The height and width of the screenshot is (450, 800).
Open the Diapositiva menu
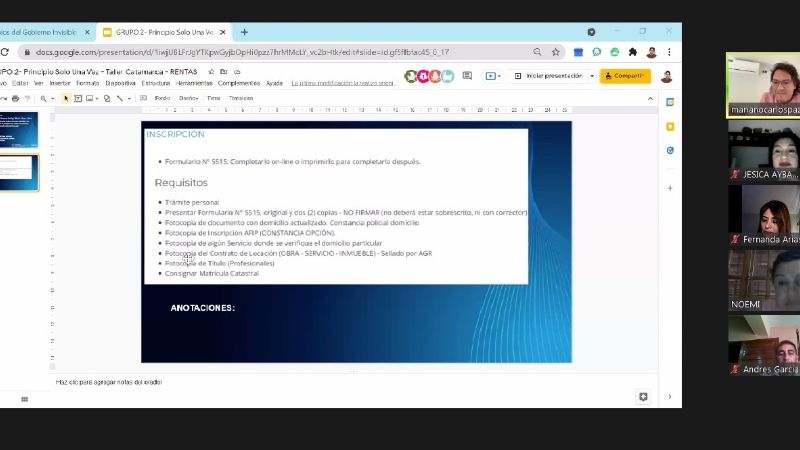pos(120,83)
